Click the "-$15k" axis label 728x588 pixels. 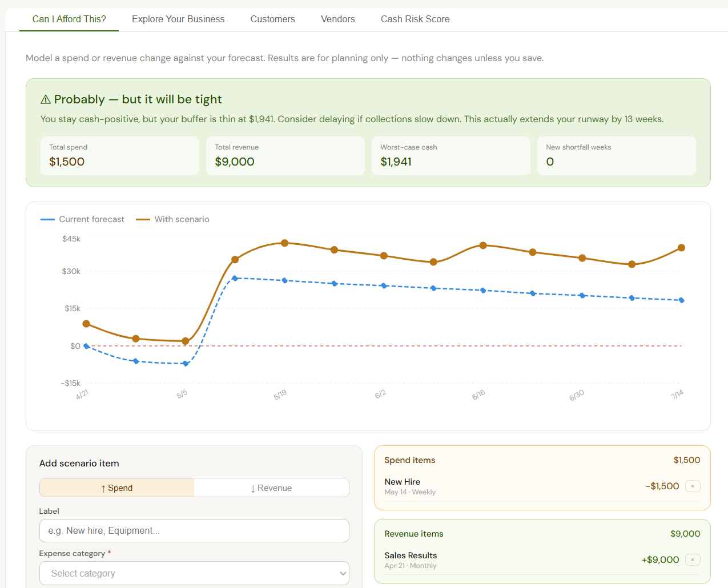point(71,383)
